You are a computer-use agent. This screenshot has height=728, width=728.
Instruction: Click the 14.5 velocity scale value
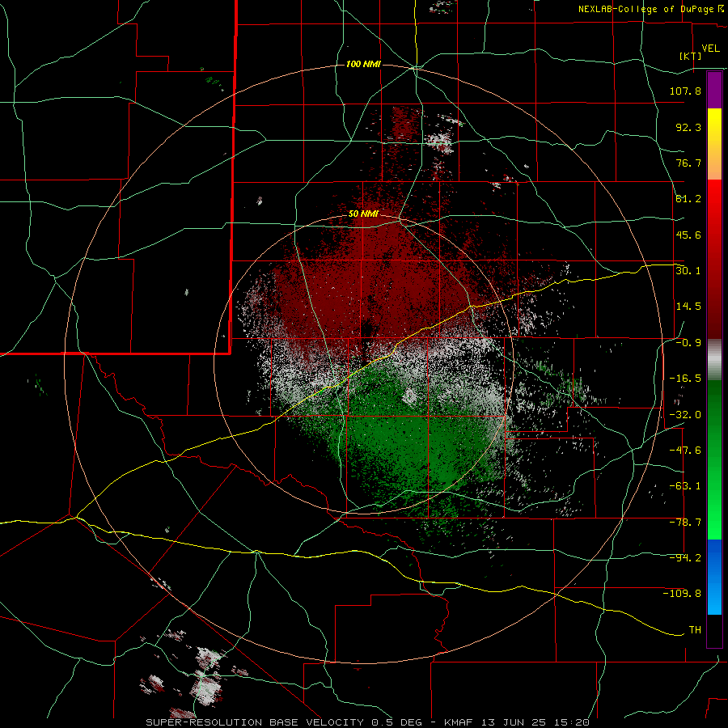point(688,307)
